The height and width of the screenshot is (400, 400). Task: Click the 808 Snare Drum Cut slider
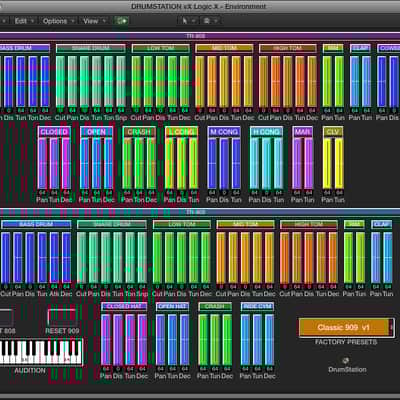(60, 81)
